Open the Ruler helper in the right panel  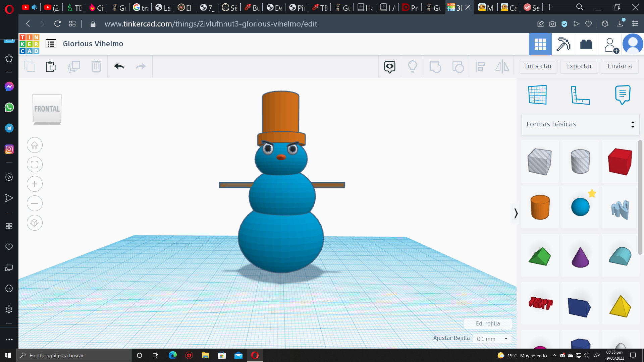[x=581, y=95]
